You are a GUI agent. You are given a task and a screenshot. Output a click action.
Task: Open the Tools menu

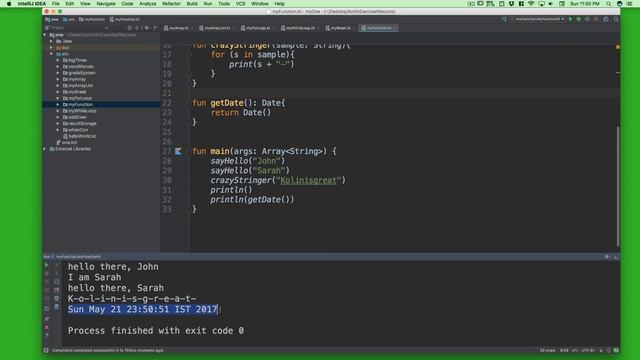pos(224,4)
